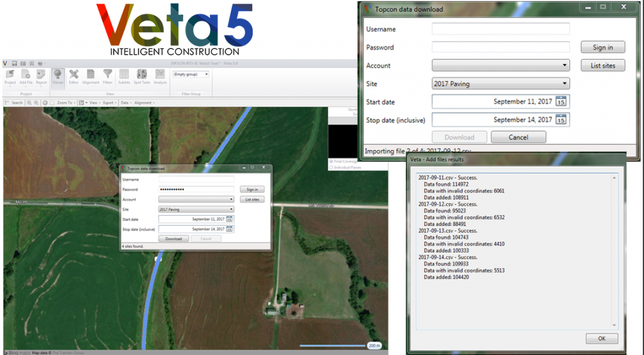Click Sign in button in small Topcon dialog

pyautogui.click(x=252, y=189)
